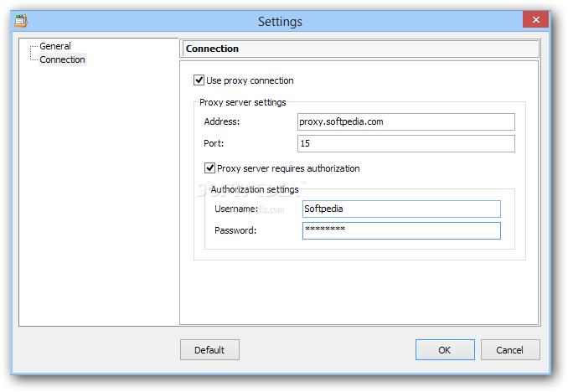568x392 pixels.
Task: Click the Authorization settings group label
Action: 255,189
